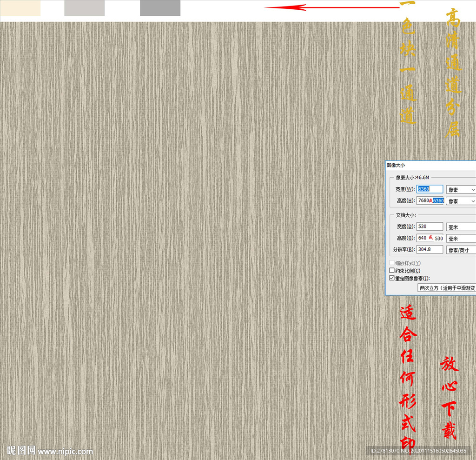Click document height field showing 640

coord(430,238)
